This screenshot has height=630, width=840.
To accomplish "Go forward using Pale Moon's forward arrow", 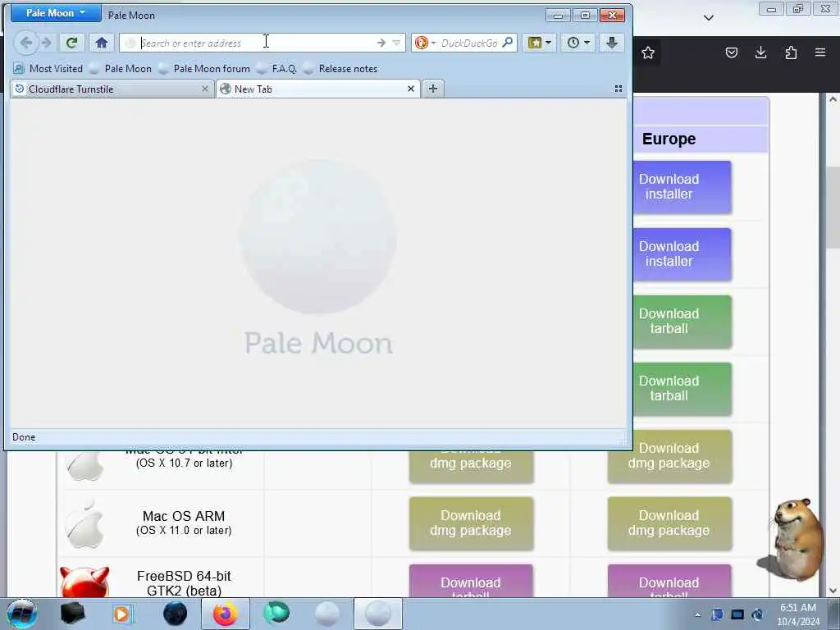I will pos(47,43).
